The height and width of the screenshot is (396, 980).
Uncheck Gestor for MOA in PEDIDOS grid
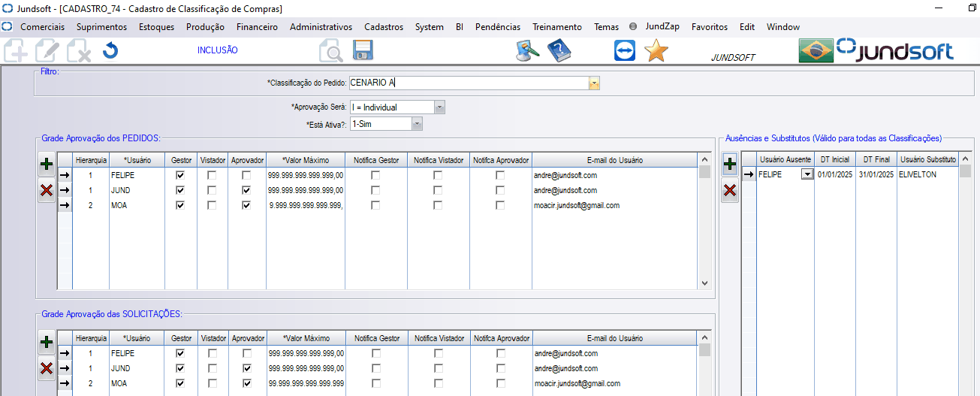[180, 205]
